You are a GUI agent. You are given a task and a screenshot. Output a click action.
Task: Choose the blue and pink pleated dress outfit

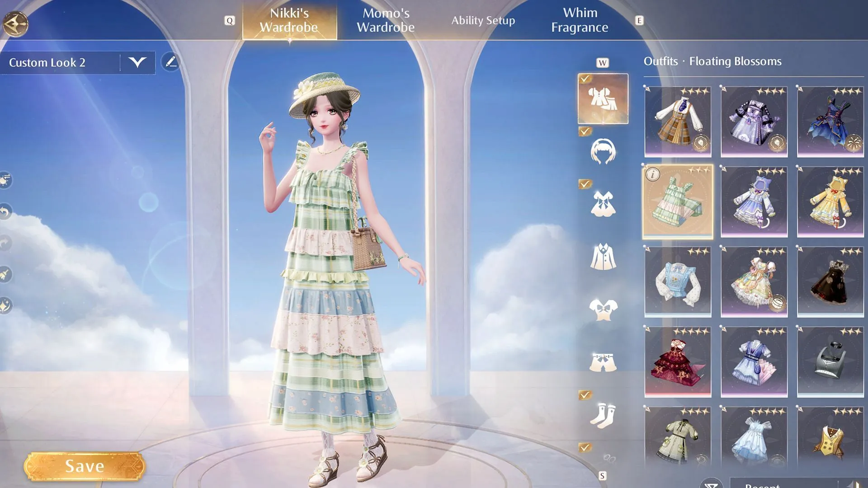[x=754, y=362]
